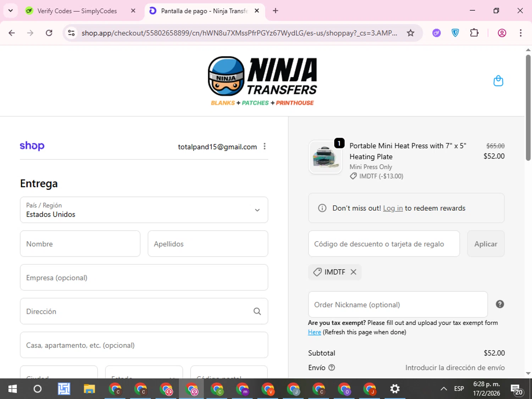Click the scrollbar down arrow
This screenshot has width=532, height=399.
click(528, 373)
